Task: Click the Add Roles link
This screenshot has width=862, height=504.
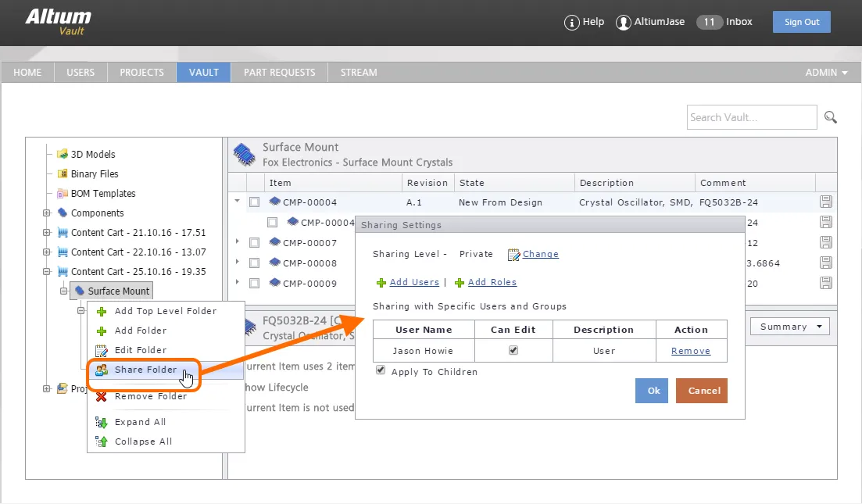Action: 492,282
